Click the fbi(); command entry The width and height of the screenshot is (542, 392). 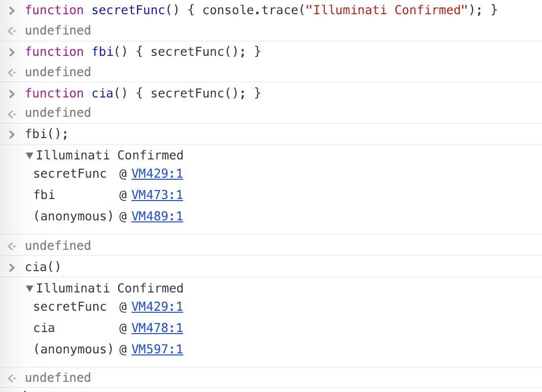[46, 134]
